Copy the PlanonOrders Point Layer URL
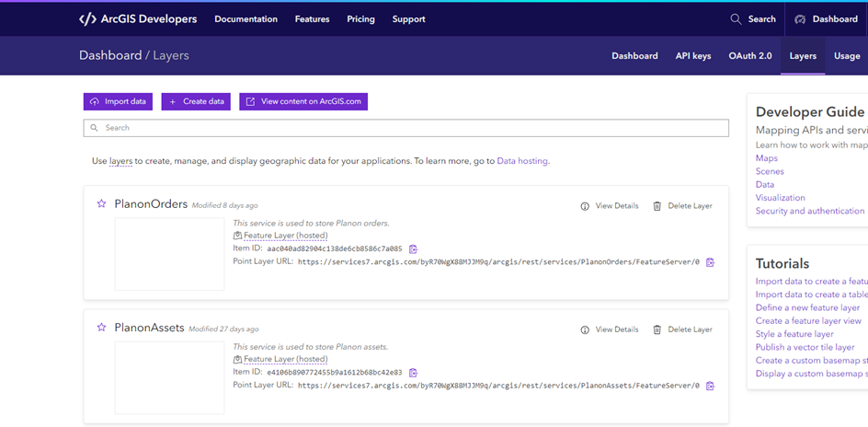868x427 pixels. (710, 262)
